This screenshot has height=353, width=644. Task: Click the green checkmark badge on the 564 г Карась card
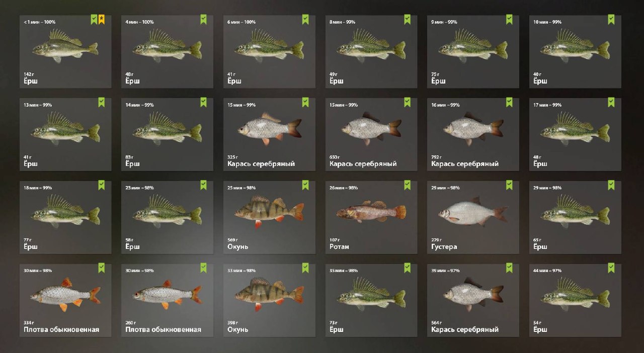point(509,268)
